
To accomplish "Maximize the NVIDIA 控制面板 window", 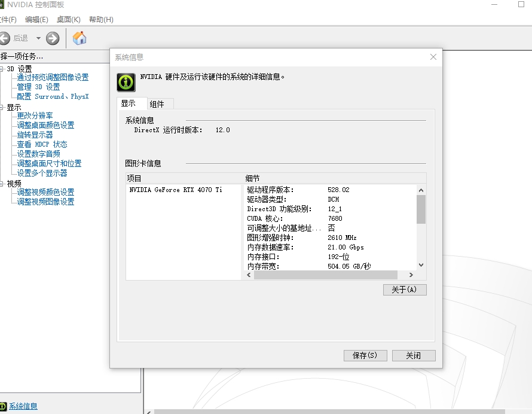I will coord(521,4).
